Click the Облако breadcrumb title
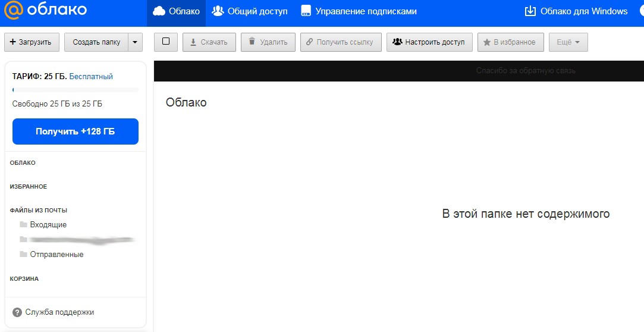 (x=186, y=102)
